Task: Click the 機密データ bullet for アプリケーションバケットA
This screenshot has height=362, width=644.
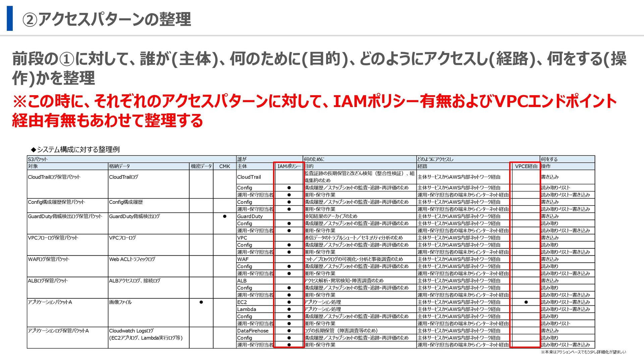Action: pyautogui.click(x=201, y=302)
